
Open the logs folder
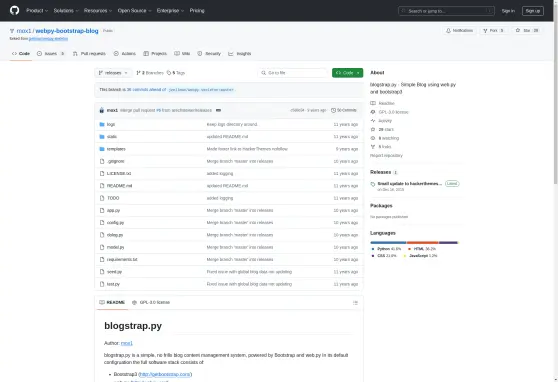click(x=111, y=125)
